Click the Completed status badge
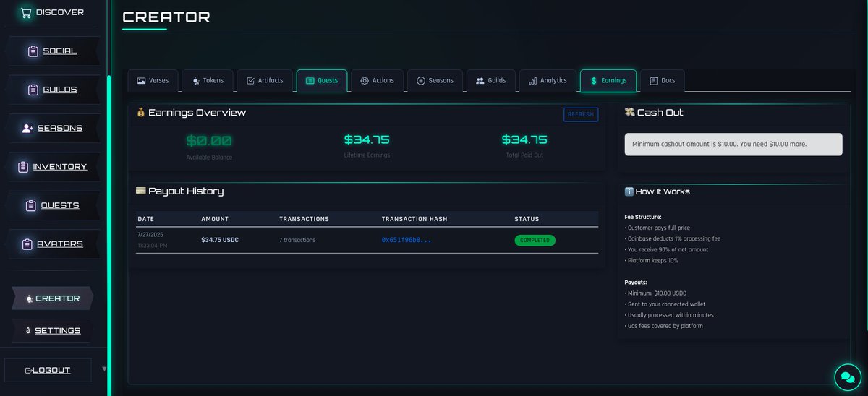The height and width of the screenshot is (396, 868). click(x=535, y=240)
